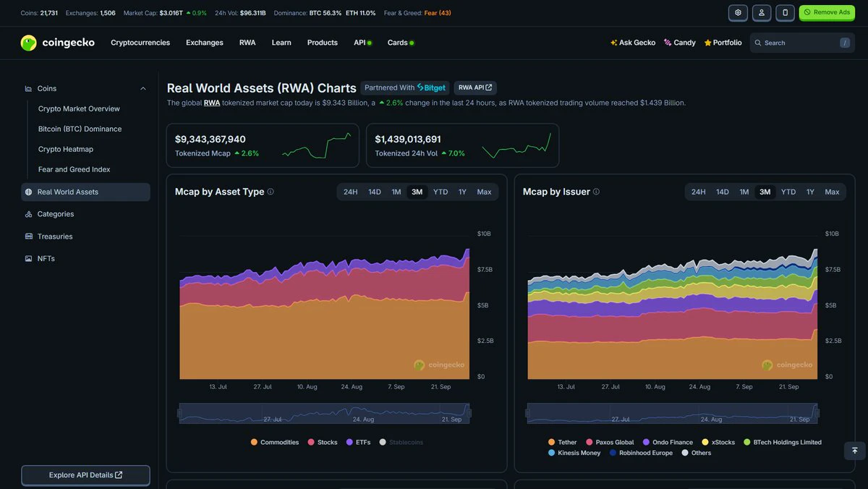Click the user account icon
This screenshot has width=868, height=489.
coord(762,12)
